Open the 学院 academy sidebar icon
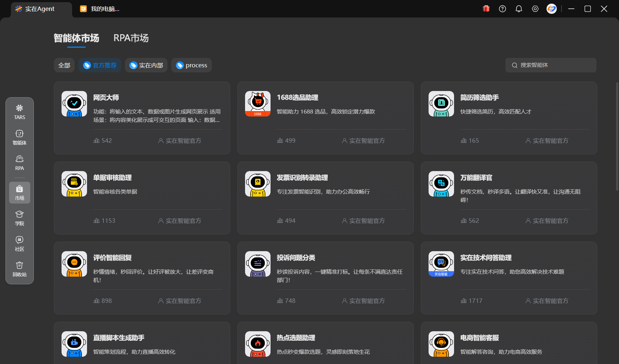 click(x=20, y=218)
